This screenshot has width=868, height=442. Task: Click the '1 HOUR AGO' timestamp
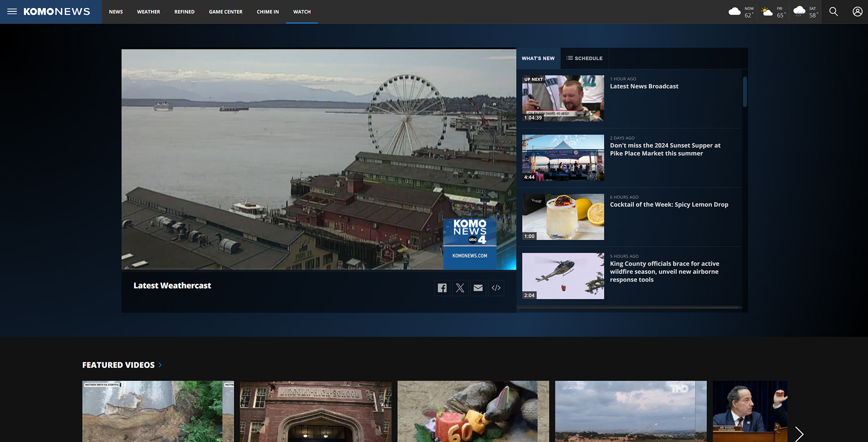pos(623,79)
